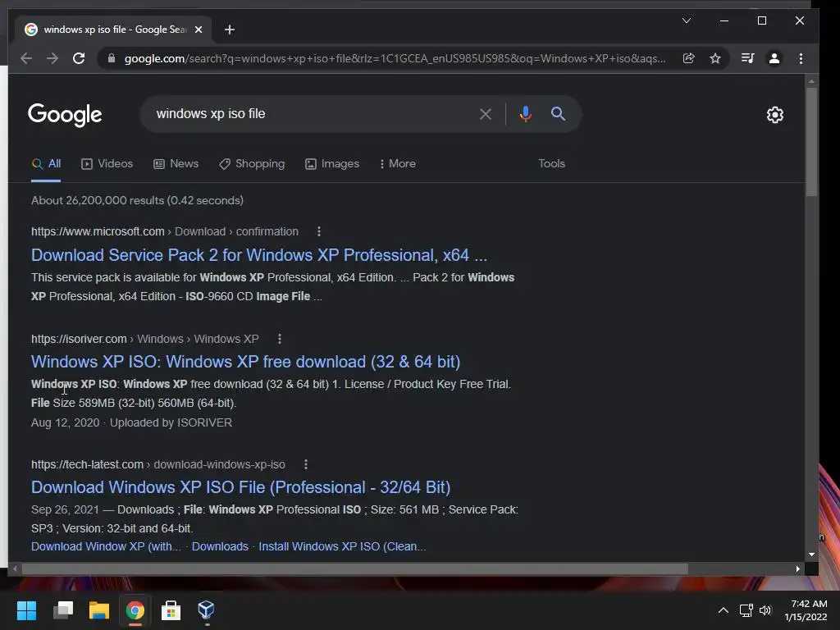
Task: Show hidden system tray icons
Action: 724,610
